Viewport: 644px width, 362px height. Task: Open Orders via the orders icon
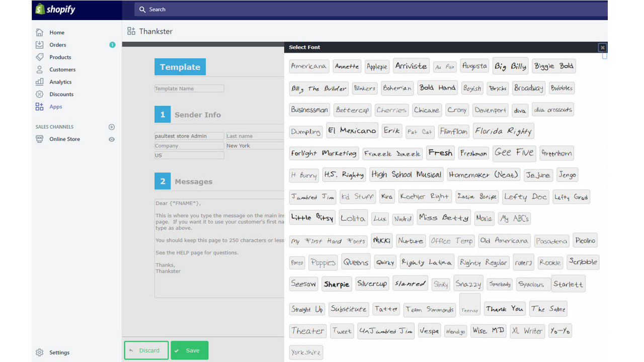(40, 45)
